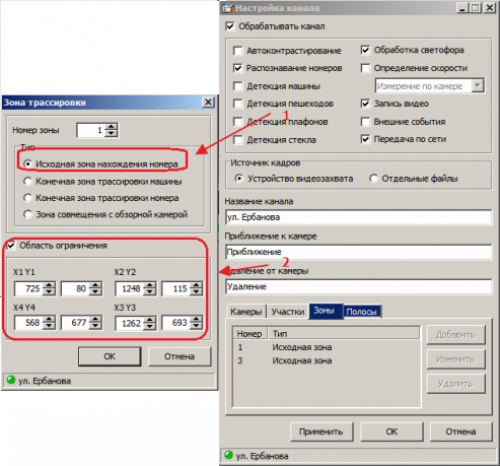Toggle Область ограничения checkbox
Viewport: 500px width, 466px height.
[11, 246]
